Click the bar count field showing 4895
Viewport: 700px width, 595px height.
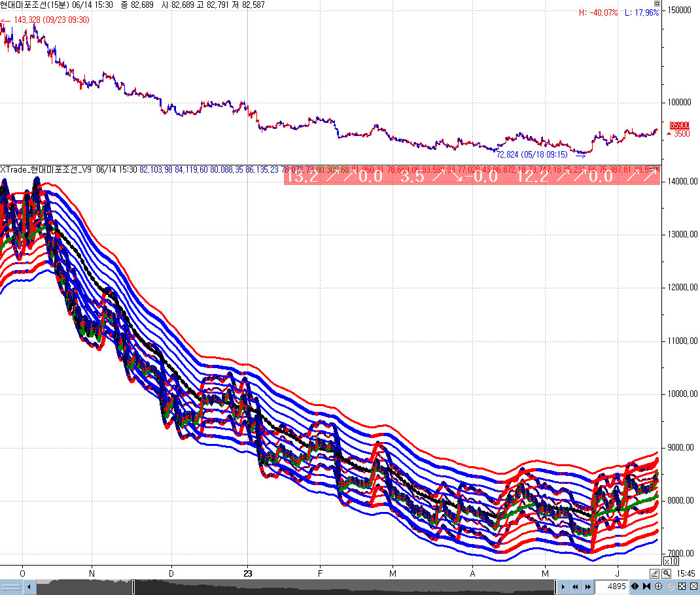click(x=611, y=587)
